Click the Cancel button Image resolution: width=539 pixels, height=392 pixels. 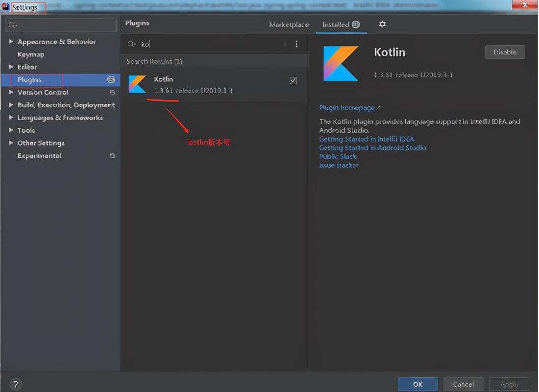[x=463, y=384]
